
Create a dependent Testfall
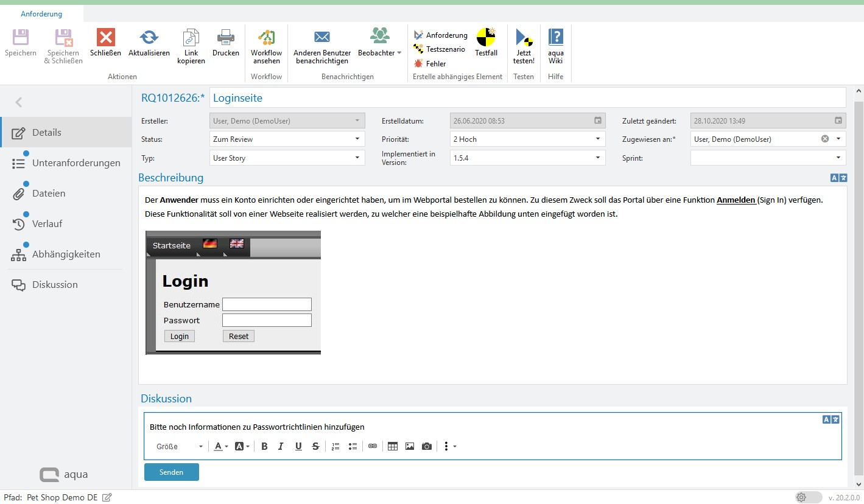(486, 38)
